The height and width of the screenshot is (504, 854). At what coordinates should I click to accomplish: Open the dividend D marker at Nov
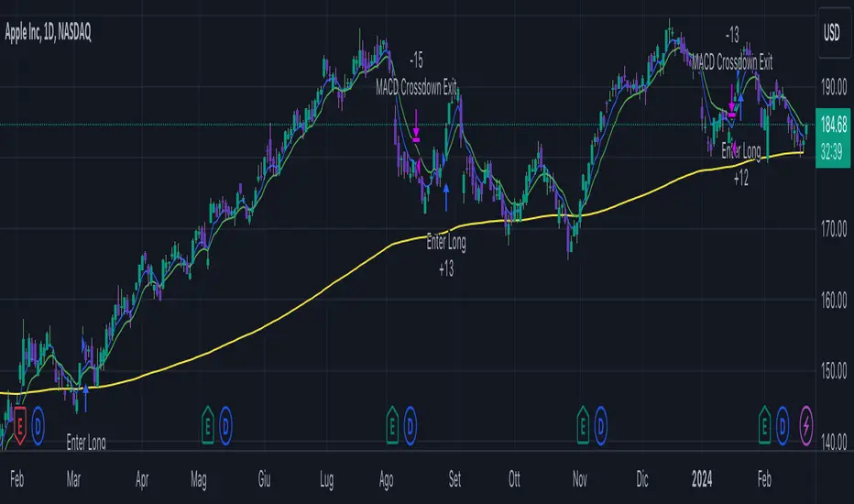click(601, 426)
